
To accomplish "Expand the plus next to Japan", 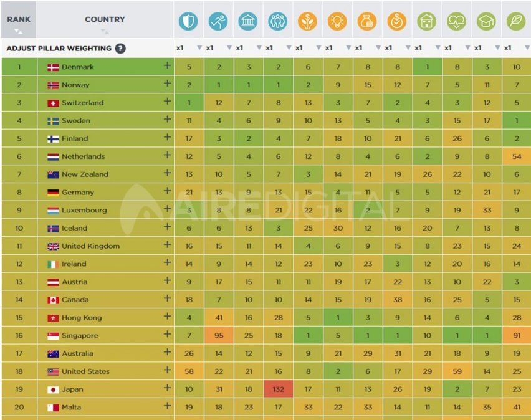I will pyautogui.click(x=168, y=389).
